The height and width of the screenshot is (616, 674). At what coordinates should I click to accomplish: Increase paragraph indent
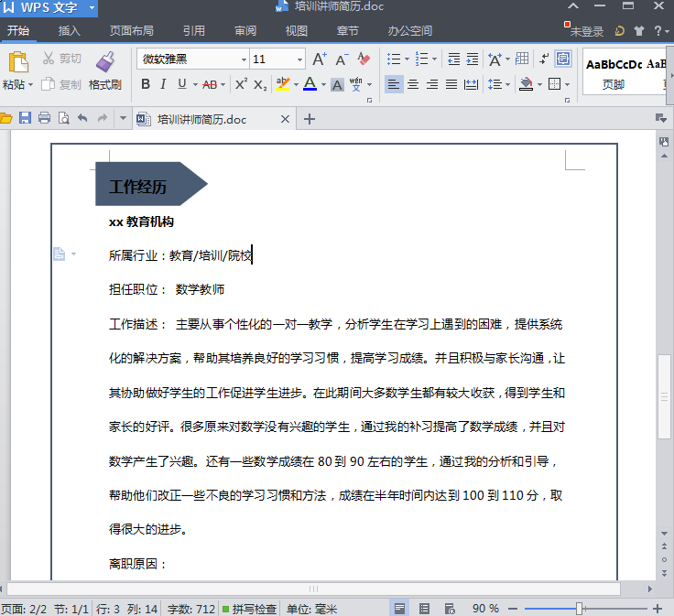click(472, 59)
